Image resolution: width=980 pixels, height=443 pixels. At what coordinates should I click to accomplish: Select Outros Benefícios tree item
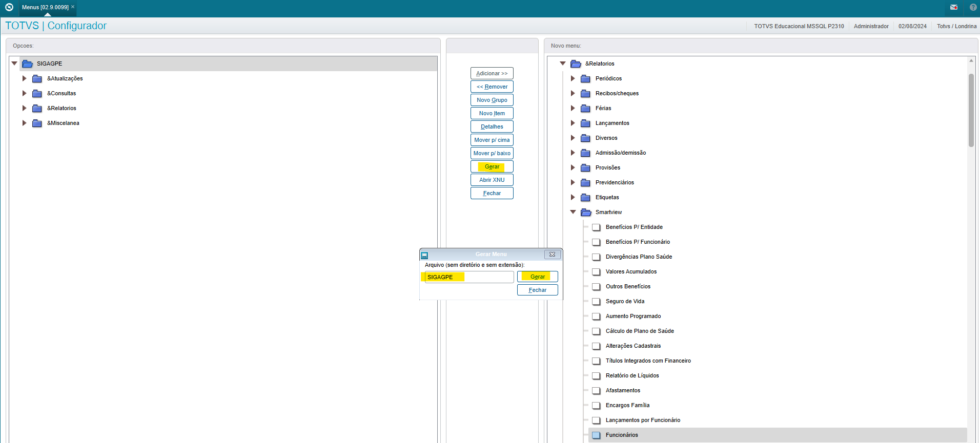tap(628, 286)
